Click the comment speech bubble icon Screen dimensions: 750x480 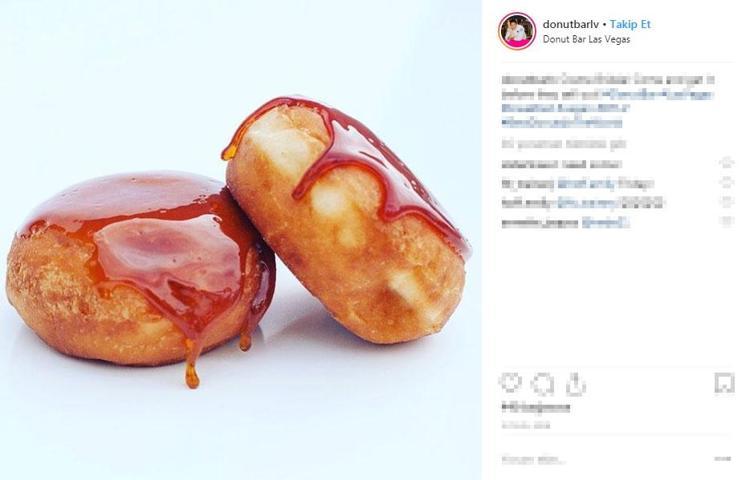point(542,384)
